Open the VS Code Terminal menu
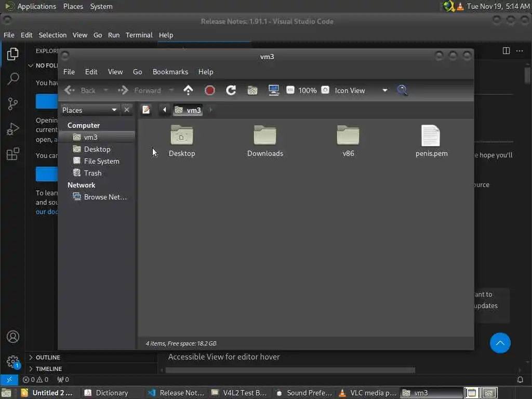Viewport: 532px width, 399px height. coord(139,35)
